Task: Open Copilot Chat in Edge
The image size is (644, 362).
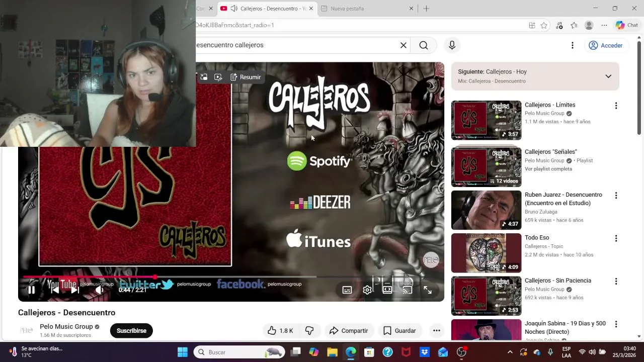Action: [x=627, y=25]
